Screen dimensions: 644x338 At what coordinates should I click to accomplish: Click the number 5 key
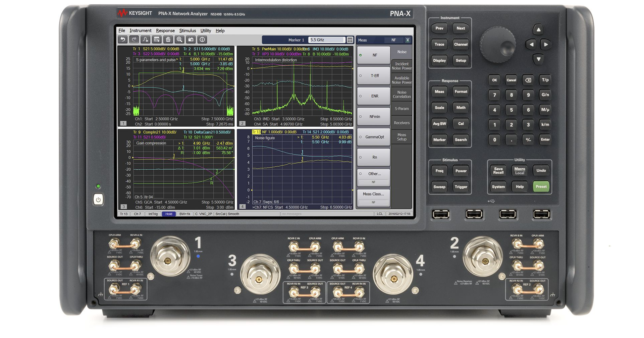pos(511,110)
